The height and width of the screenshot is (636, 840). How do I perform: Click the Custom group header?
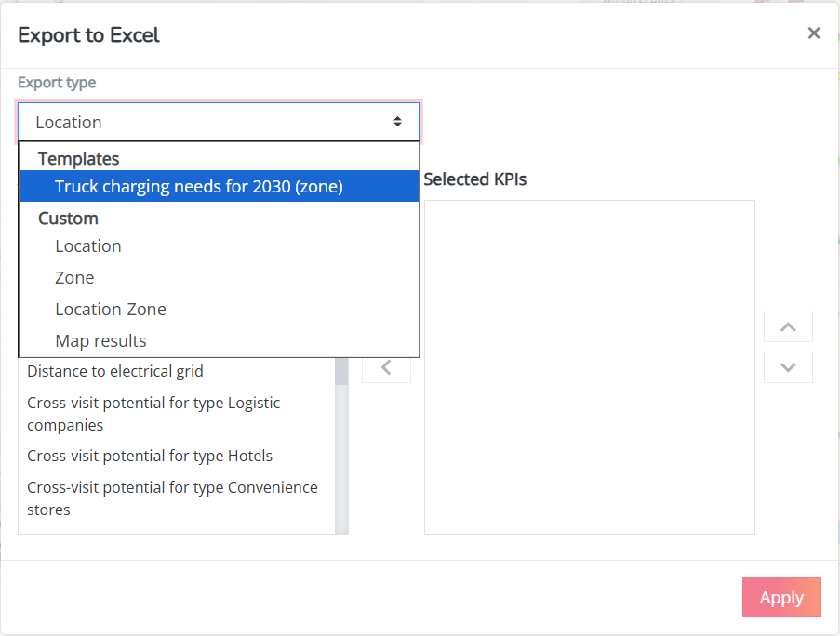[68, 218]
